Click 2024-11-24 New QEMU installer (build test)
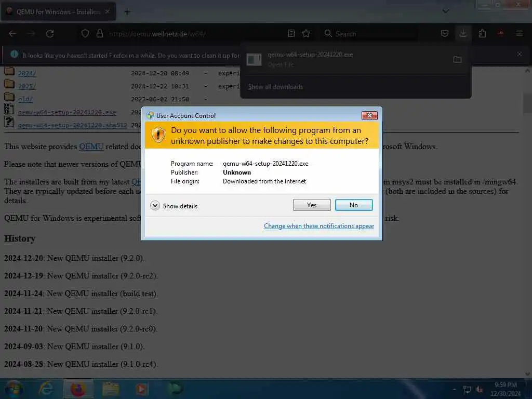Screen dimensions: 532x399 (81, 294)
